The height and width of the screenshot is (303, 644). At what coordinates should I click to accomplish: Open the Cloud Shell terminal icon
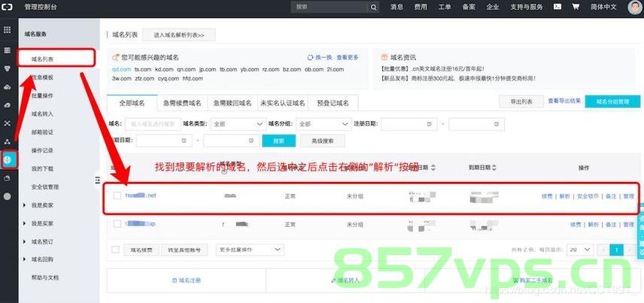coord(557,7)
